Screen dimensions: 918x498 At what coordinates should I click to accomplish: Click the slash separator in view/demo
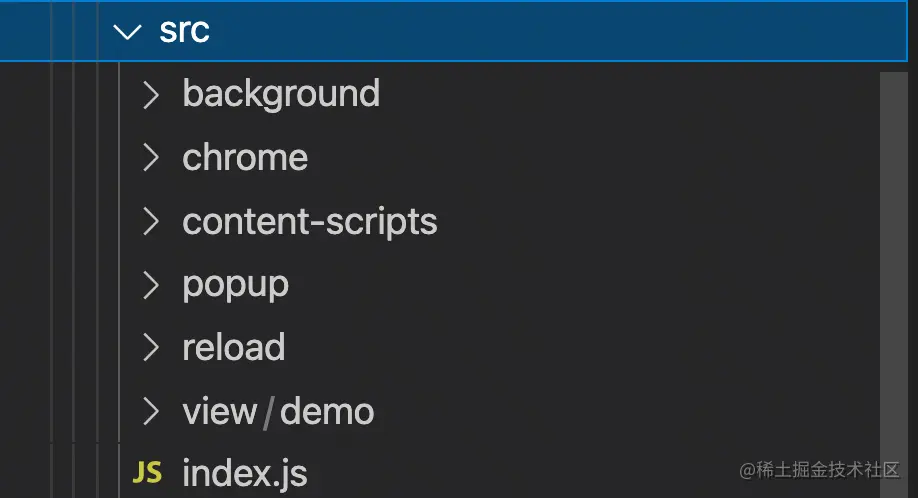268,412
